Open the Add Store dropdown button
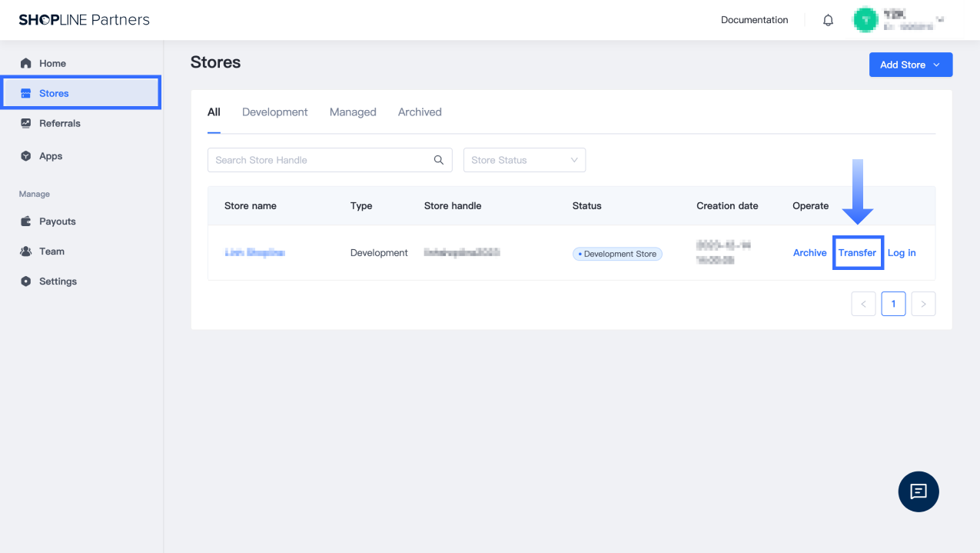The width and height of the screenshot is (980, 553). tap(910, 65)
